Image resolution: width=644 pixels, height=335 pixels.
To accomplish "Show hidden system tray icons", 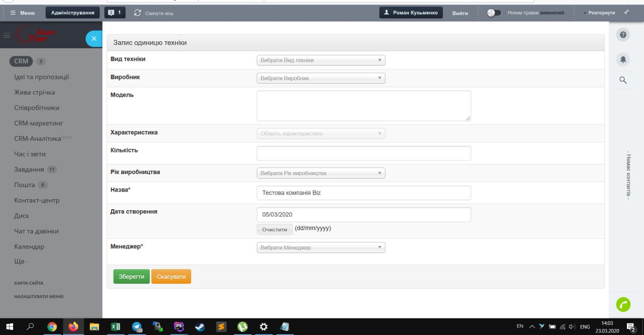I will 532,326.
